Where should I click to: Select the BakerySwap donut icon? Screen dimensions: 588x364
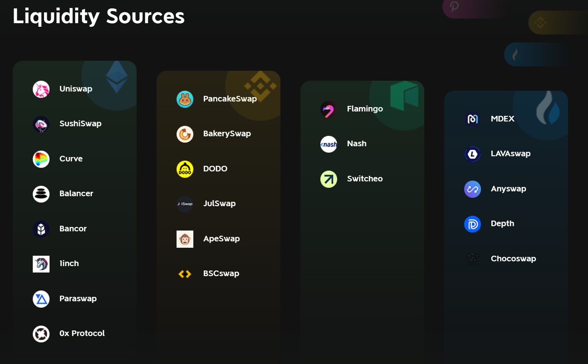tap(185, 134)
